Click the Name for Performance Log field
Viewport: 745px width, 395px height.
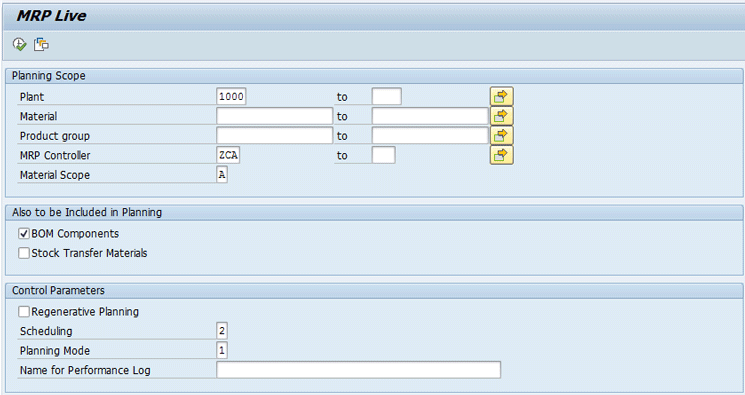358,370
